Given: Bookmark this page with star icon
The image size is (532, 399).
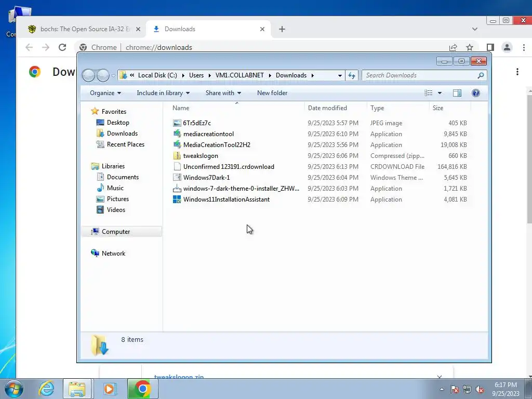Looking at the screenshot, I should coord(470,47).
